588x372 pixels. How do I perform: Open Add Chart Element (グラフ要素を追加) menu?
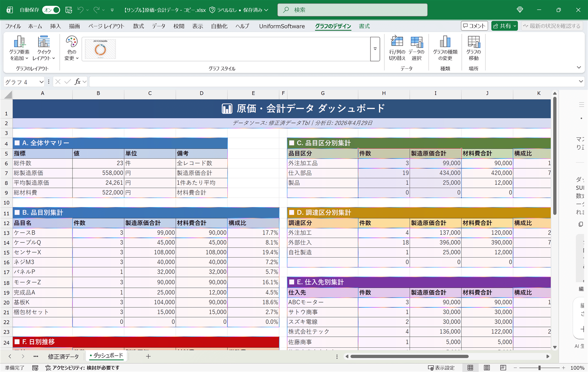coord(19,48)
